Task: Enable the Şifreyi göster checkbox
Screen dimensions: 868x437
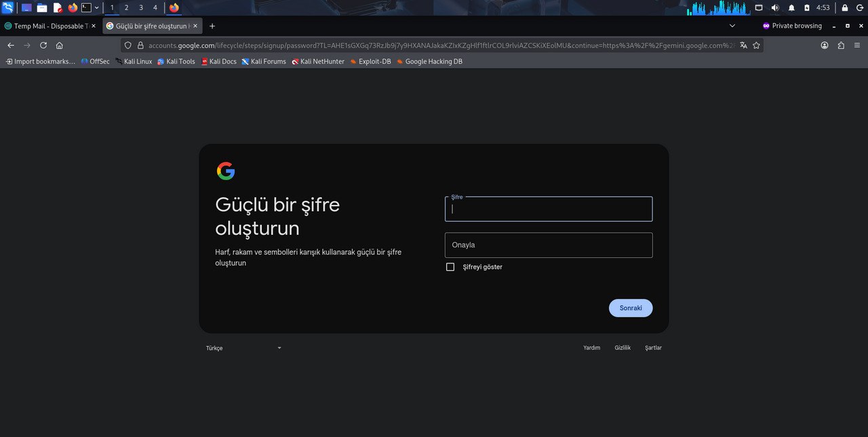Action: pos(450,267)
